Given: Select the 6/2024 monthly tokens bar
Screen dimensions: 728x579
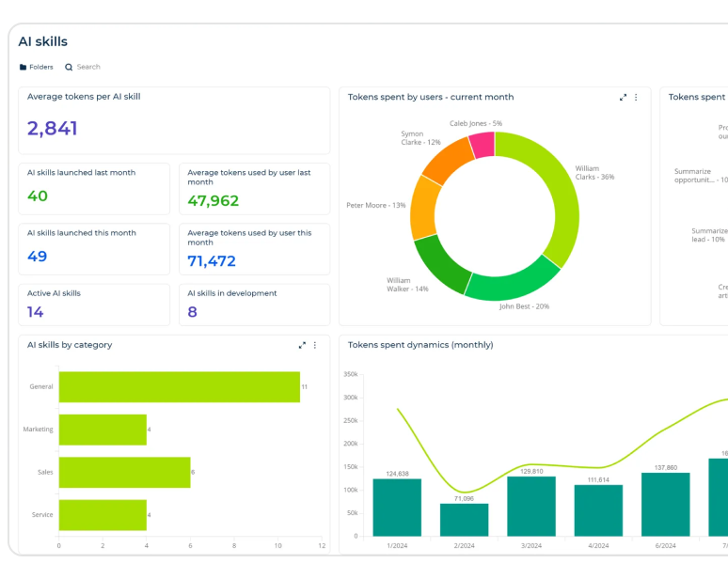Looking at the screenshot, I should click(x=666, y=504).
